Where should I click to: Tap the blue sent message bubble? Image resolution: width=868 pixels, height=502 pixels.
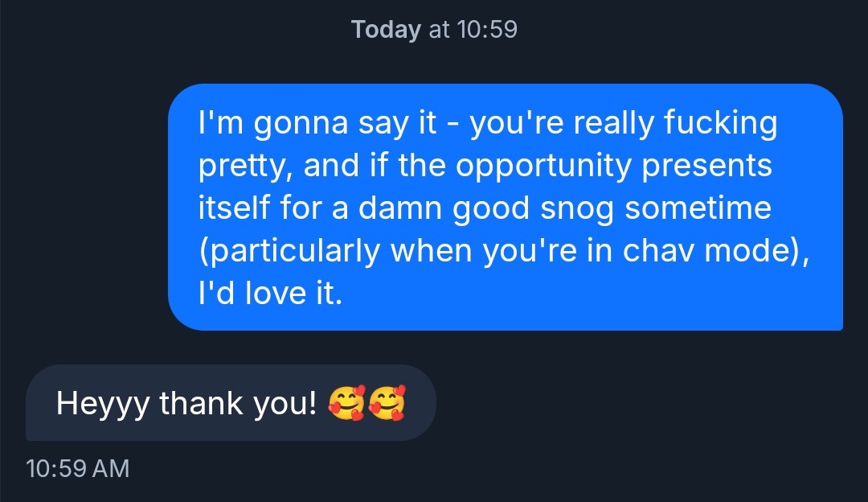click(x=505, y=207)
